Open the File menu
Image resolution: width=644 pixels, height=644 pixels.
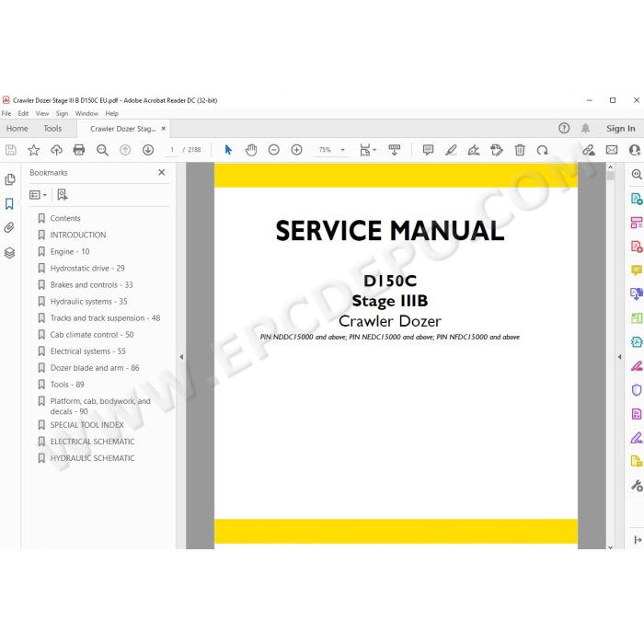coord(6,113)
